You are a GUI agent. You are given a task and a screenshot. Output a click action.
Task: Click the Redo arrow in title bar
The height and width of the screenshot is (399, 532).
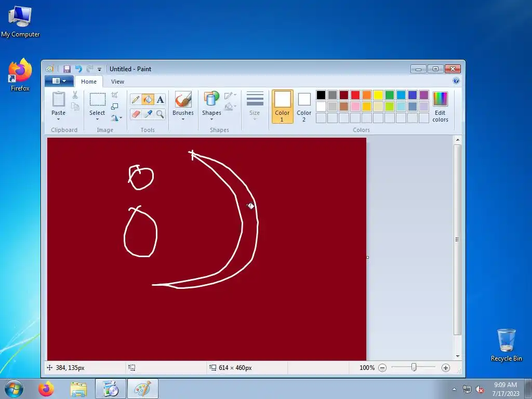click(89, 69)
